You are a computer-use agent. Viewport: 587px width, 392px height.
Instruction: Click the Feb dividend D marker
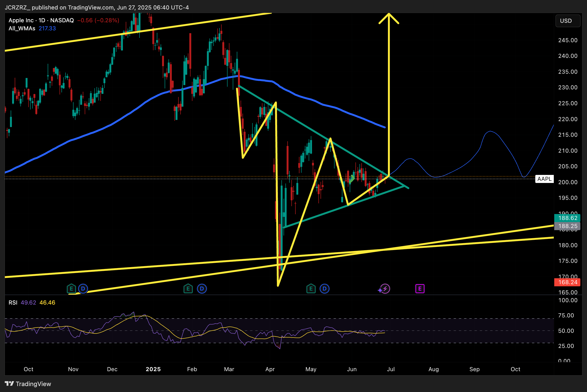coord(202,289)
